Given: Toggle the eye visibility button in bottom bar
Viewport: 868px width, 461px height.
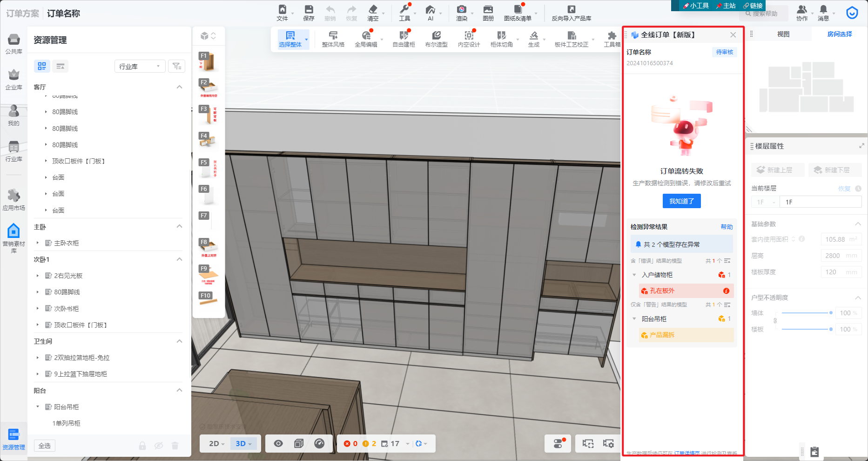Looking at the screenshot, I should tap(278, 443).
